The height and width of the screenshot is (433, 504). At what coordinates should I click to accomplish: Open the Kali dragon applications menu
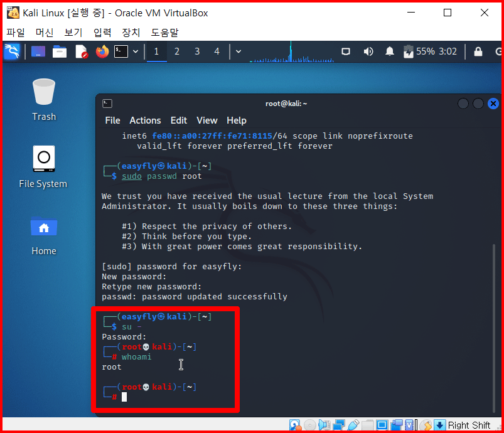(x=12, y=51)
